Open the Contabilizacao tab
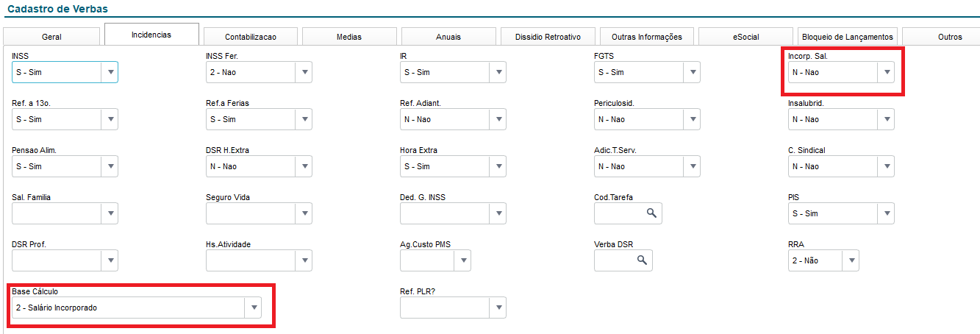This screenshot has height=334, width=980. (251, 37)
